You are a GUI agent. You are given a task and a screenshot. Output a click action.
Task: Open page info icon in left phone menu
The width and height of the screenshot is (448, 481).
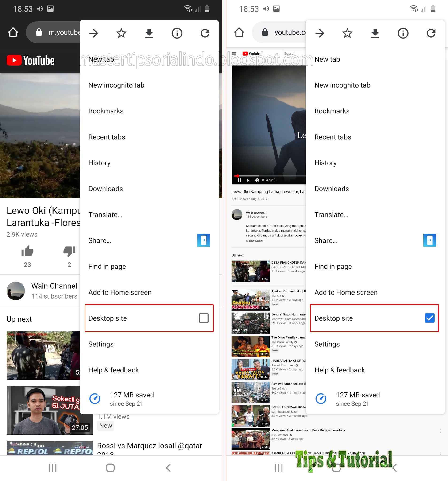[x=177, y=33]
